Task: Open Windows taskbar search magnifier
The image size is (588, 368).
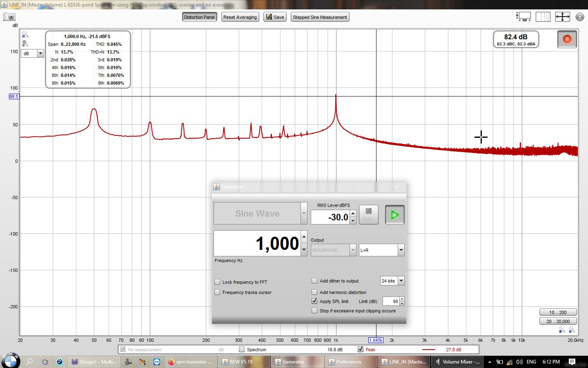Action: coord(29,361)
